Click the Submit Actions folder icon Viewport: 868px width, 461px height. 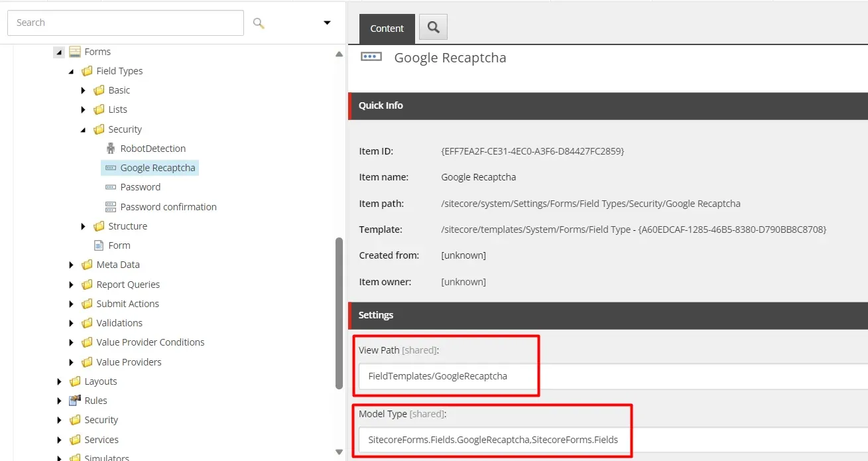(x=87, y=304)
